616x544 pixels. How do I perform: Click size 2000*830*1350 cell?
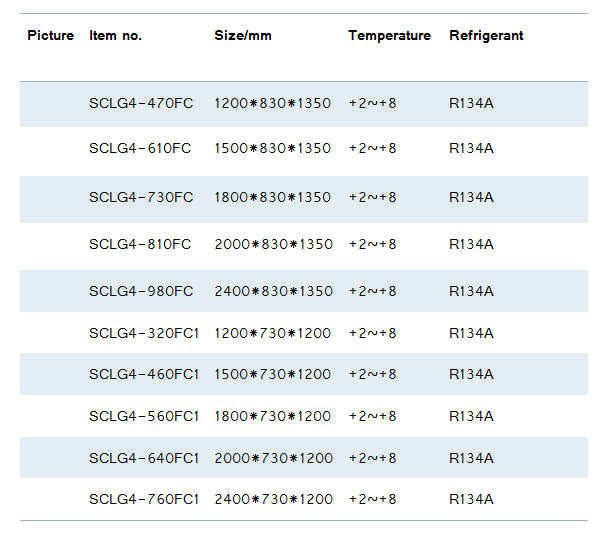click(273, 244)
